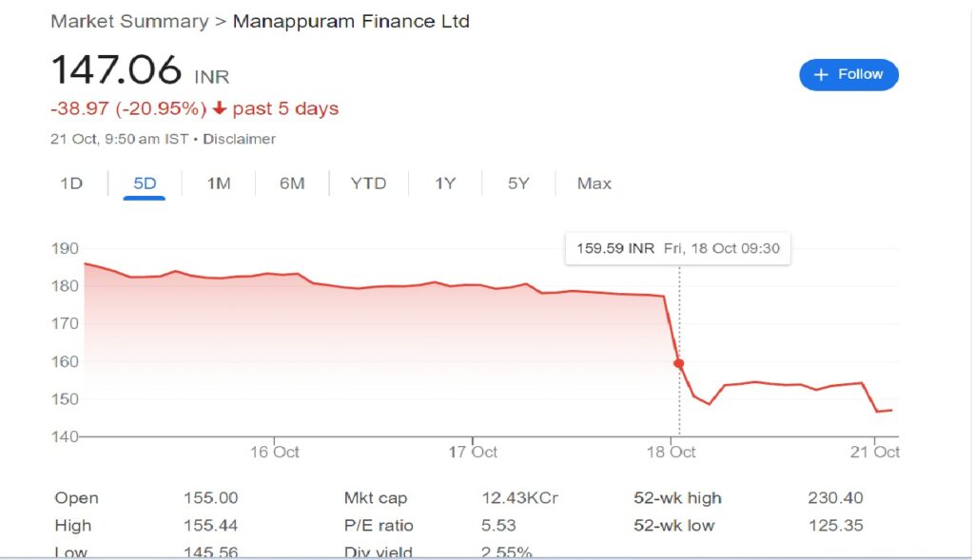
Task: Select the 5D time range
Action: click(143, 183)
